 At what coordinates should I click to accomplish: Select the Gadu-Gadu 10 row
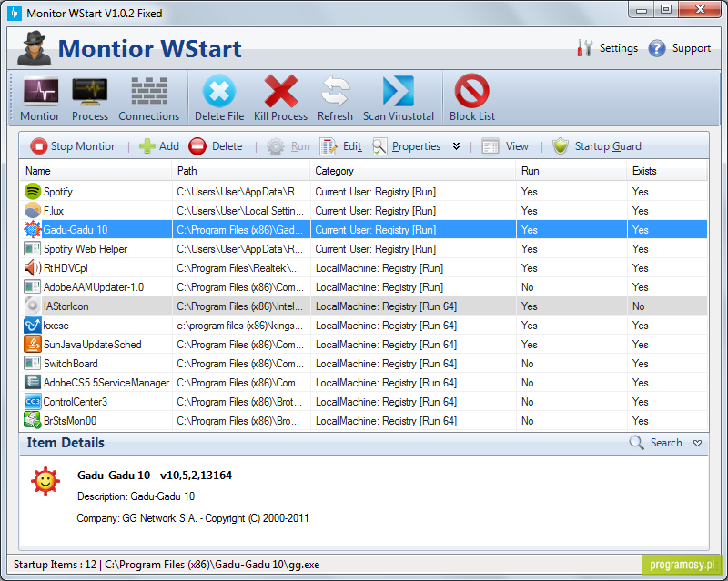click(364, 230)
